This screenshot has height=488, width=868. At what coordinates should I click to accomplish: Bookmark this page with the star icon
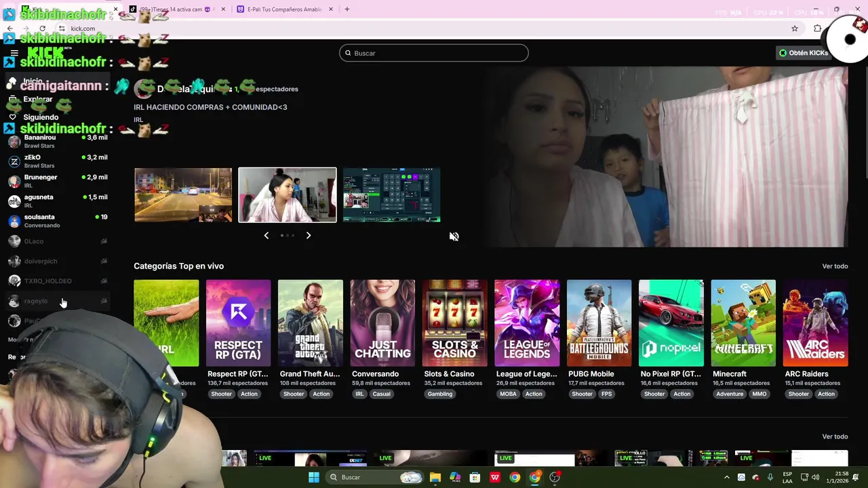pos(795,28)
